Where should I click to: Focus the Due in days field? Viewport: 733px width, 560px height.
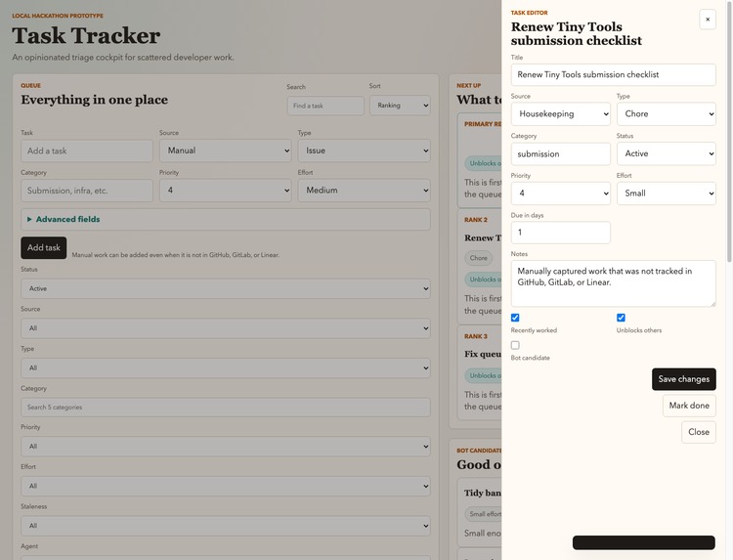tap(561, 233)
